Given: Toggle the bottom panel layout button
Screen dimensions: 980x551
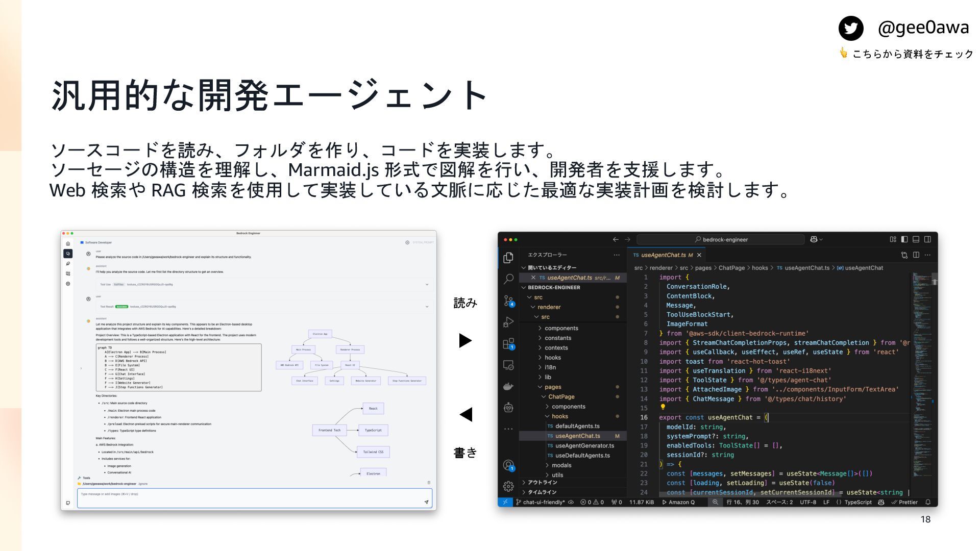Looking at the screenshot, I should click(916, 239).
